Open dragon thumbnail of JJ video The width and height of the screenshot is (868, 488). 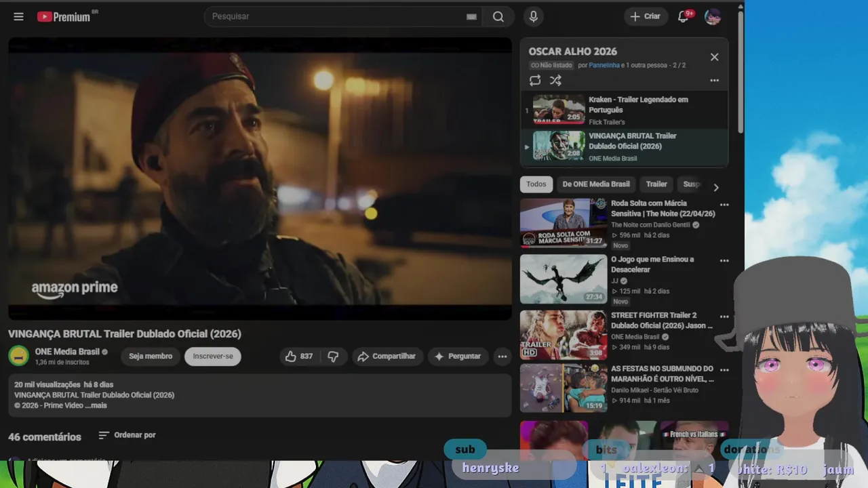pos(564,279)
